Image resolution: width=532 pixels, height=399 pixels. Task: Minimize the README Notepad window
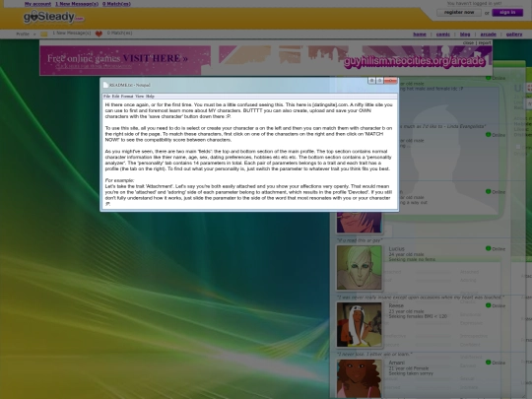click(371, 81)
